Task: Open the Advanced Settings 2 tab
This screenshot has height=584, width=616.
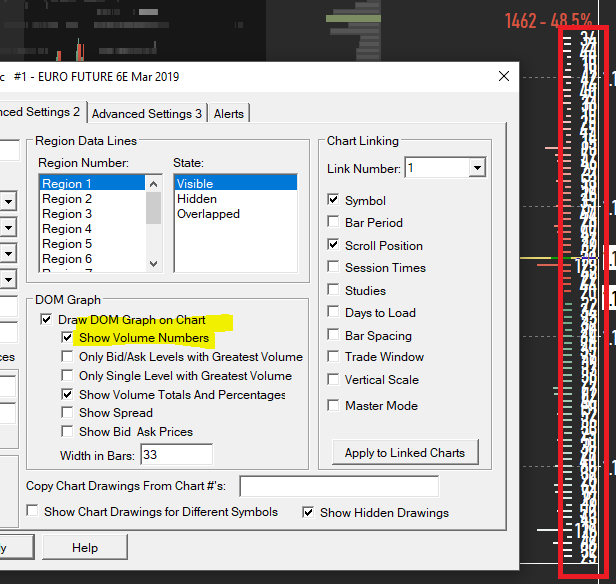Action: 41,112
